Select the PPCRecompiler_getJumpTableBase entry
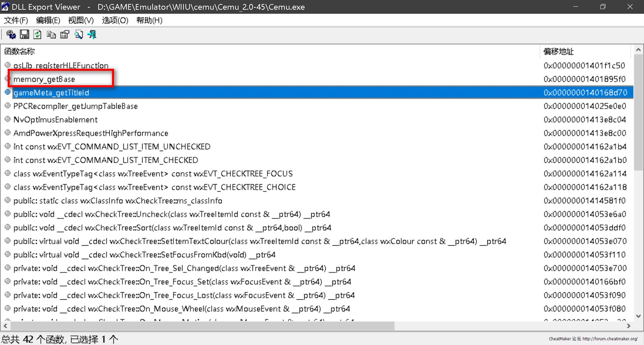The width and height of the screenshot is (644, 345). [x=75, y=106]
